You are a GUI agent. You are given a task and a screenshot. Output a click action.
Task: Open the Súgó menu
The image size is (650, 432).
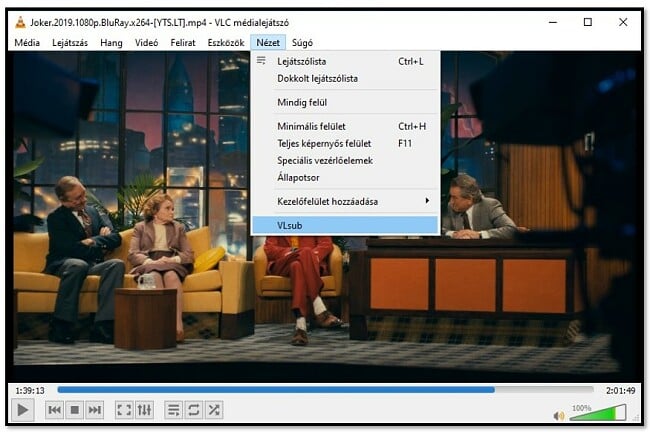(302, 43)
